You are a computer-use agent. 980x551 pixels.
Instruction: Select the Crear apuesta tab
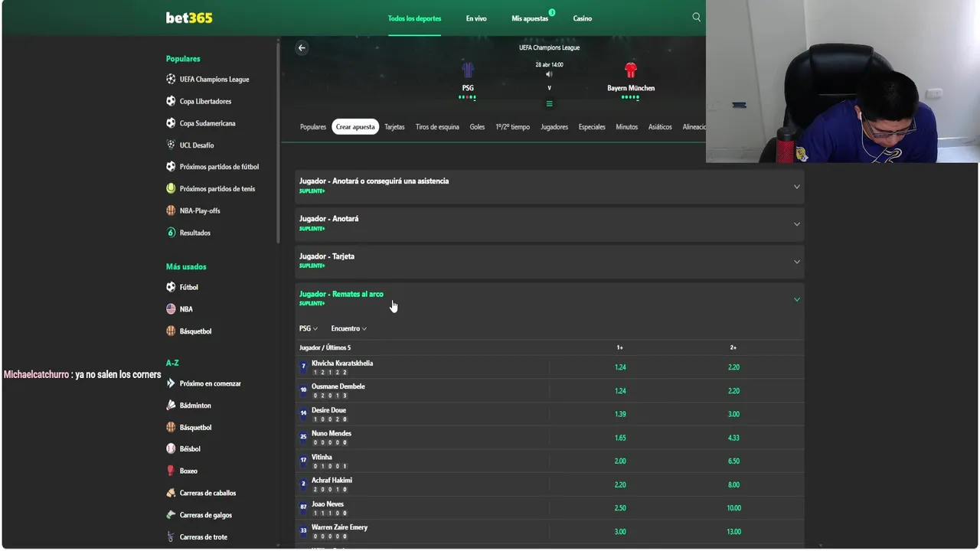pos(355,127)
